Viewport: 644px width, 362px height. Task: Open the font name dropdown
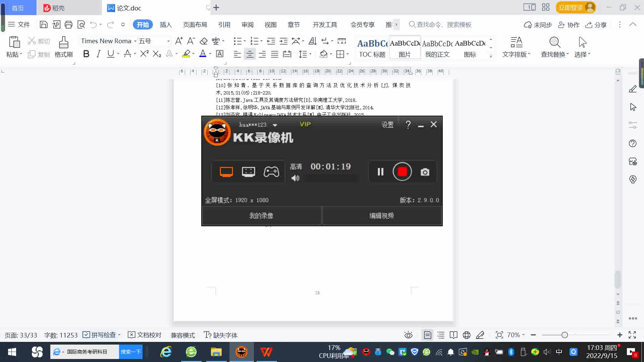[x=135, y=41]
